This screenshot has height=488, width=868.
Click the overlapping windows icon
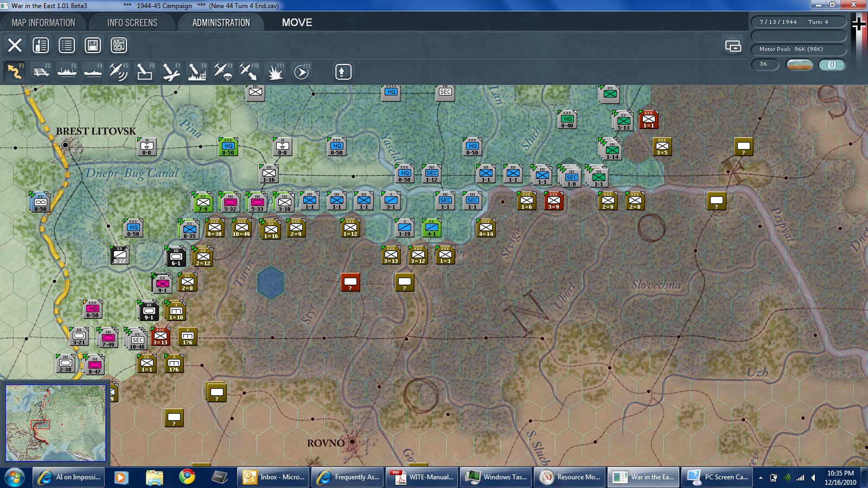[x=733, y=46]
